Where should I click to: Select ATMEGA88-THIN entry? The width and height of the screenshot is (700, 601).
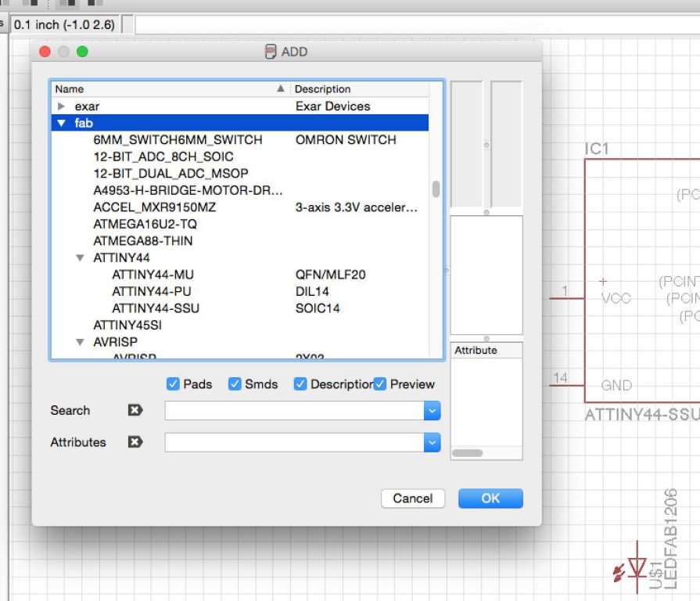143,241
